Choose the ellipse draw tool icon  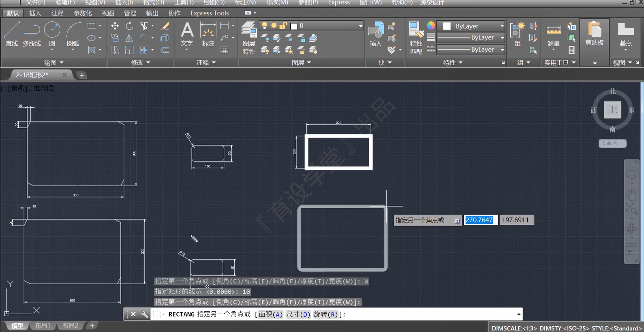tap(92, 38)
